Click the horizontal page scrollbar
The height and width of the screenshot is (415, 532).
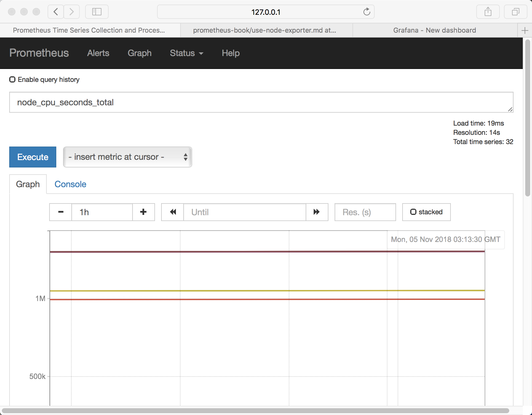pyautogui.click(x=255, y=411)
